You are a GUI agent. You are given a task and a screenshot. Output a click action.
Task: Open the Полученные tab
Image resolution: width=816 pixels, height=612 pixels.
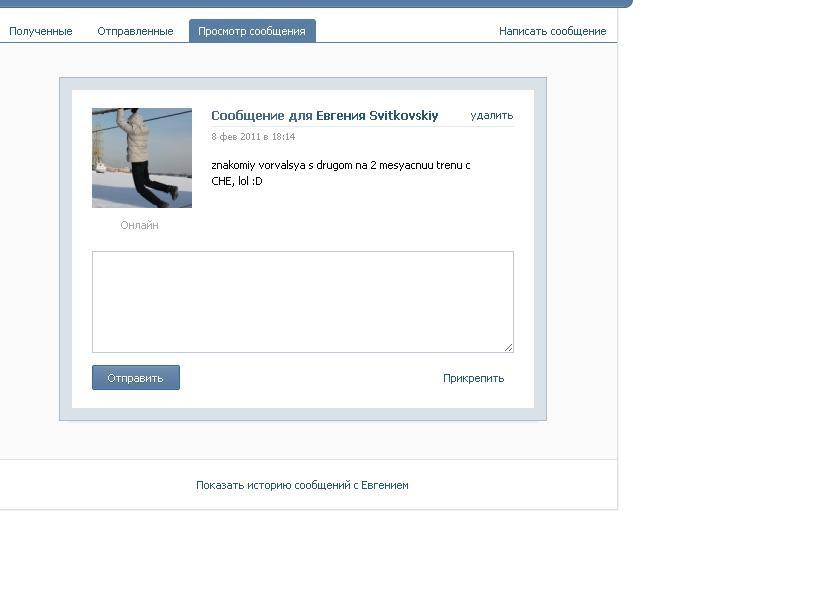[x=41, y=31]
